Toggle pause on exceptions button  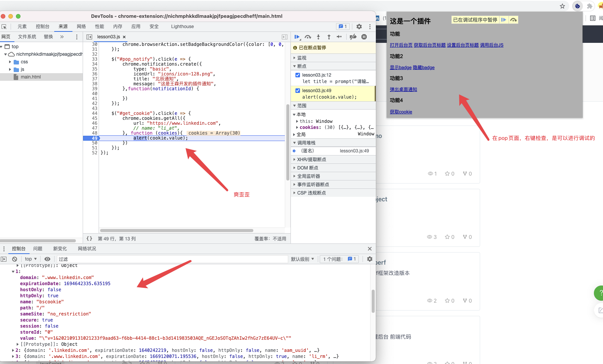364,37
